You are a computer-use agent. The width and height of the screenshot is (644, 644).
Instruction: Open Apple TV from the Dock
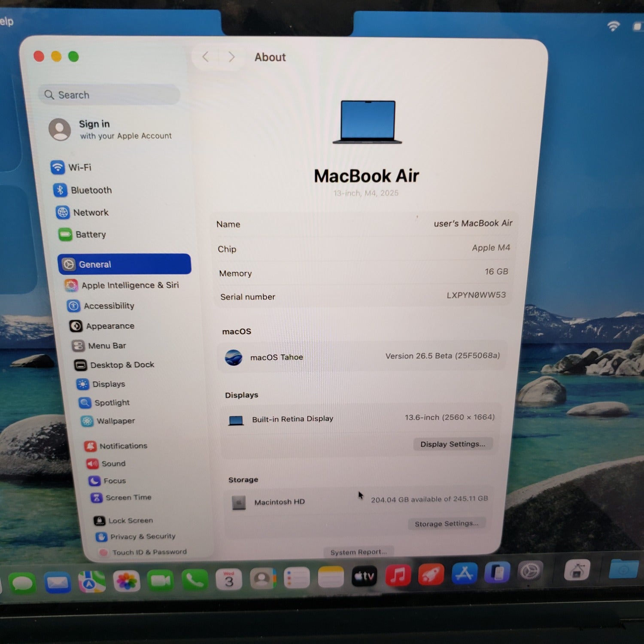(x=364, y=576)
